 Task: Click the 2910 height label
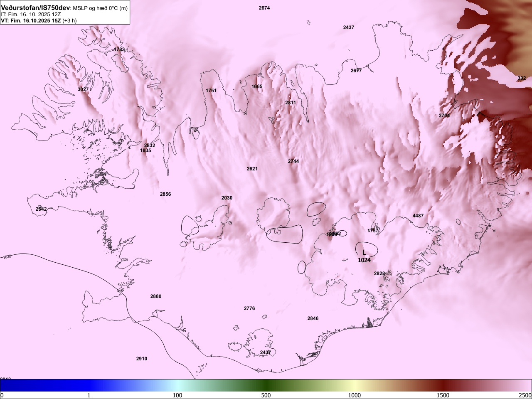[x=142, y=359]
